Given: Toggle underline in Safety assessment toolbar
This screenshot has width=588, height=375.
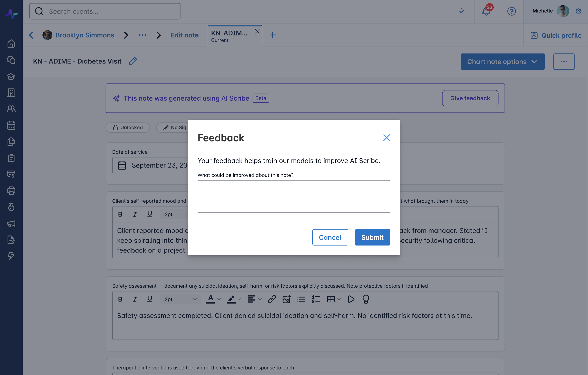Looking at the screenshot, I should pos(150,299).
